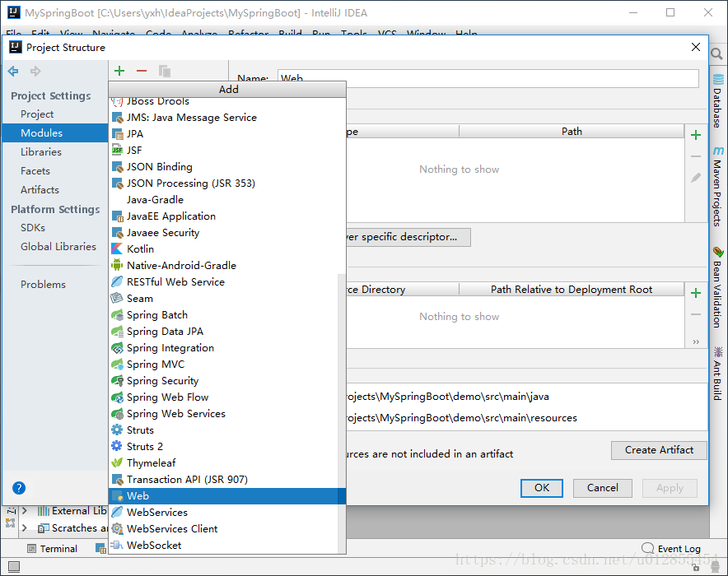The width and height of the screenshot is (728, 576).
Task: Open the Maven Projects tool window
Action: point(718,187)
